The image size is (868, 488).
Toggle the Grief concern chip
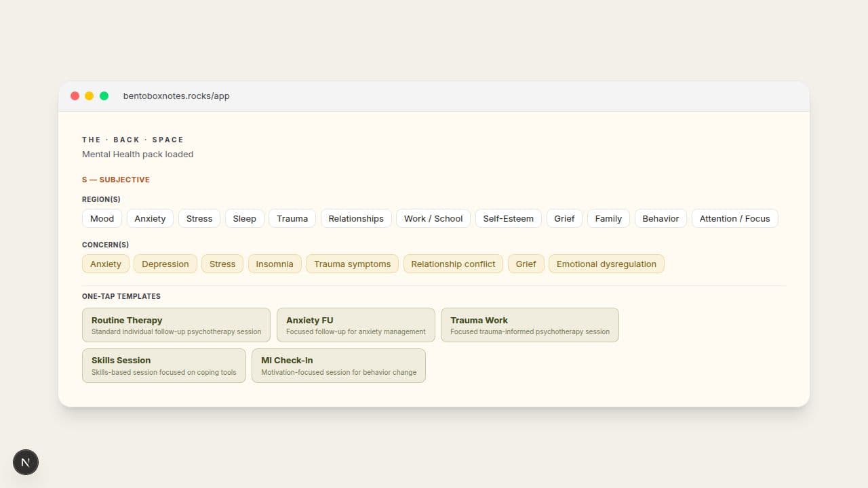click(526, 264)
